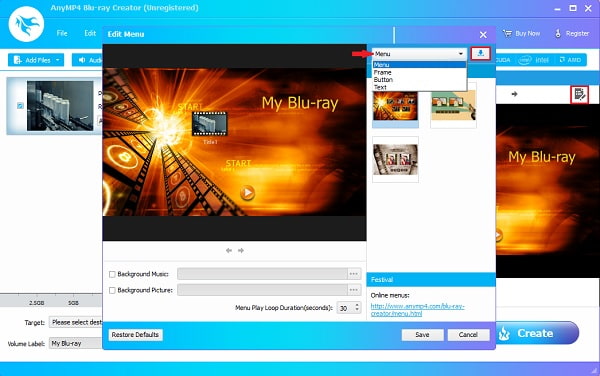The width and height of the screenshot is (600, 376).
Task: Click the Buy Now cart icon
Action: pyautogui.click(x=507, y=34)
